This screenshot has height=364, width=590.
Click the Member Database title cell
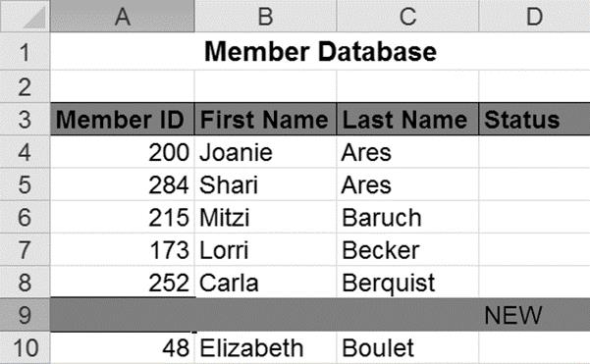[320, 52]
